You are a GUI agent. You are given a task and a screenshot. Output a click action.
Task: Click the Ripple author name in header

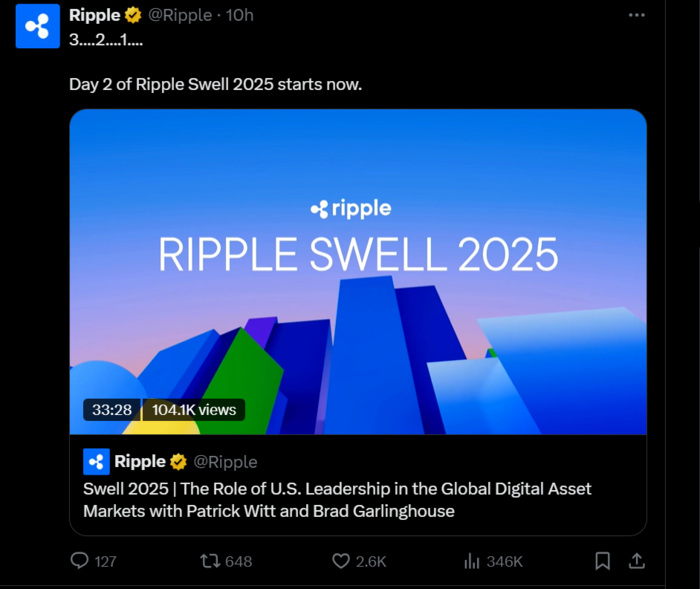(x=95, y=15)
